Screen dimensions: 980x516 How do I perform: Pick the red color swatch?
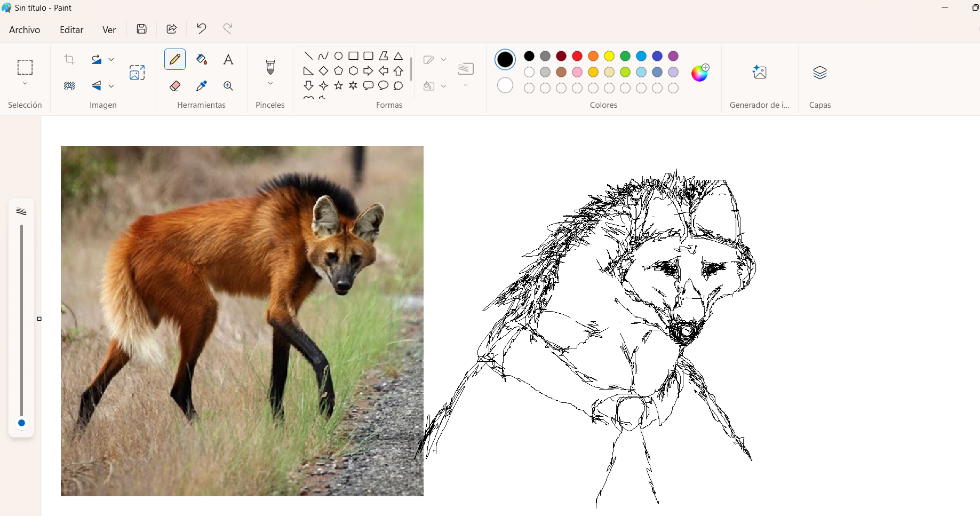click(577, 56)
